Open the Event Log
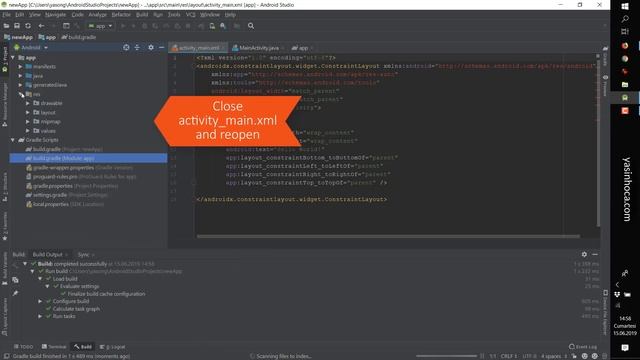Viewport: 640px width, 360px height. tap(583, 347)
